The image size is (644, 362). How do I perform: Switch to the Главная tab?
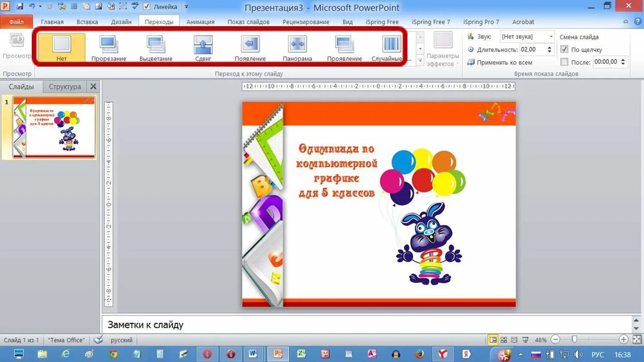pyautogui.click(x=52, y=21)
